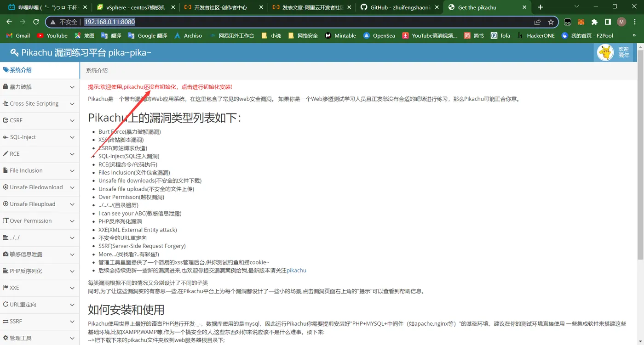Open the MetaMask fox extension

coord(581,22)
